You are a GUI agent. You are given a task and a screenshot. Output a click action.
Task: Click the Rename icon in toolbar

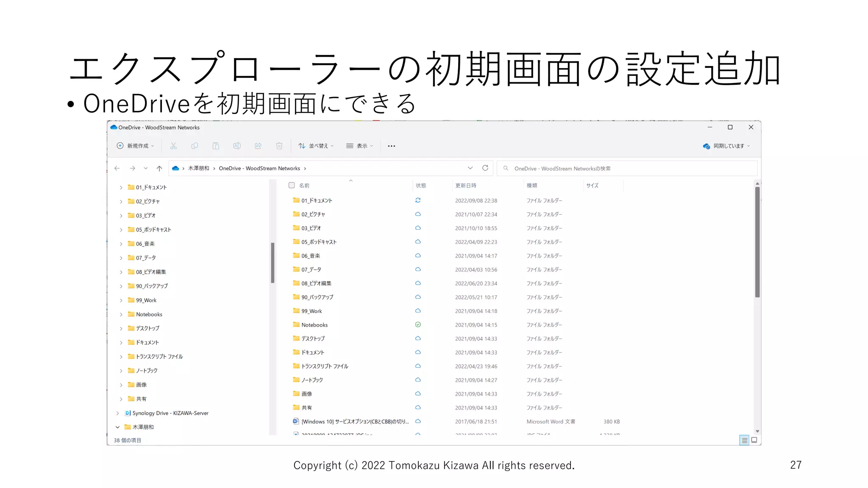coord(237,146)
